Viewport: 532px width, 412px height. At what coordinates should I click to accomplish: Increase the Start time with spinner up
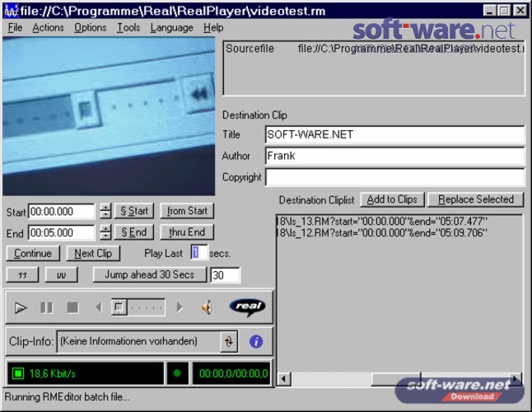[x=105, y=208]
